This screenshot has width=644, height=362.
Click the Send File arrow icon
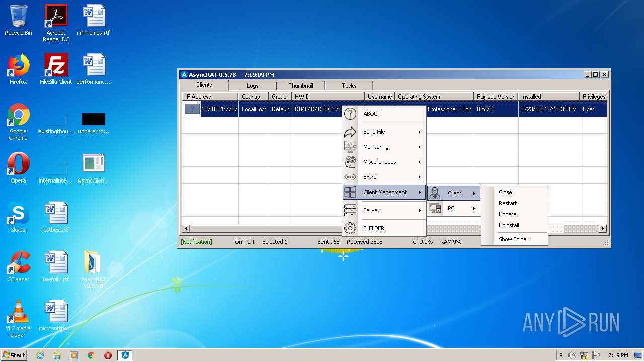coord(350,132)
